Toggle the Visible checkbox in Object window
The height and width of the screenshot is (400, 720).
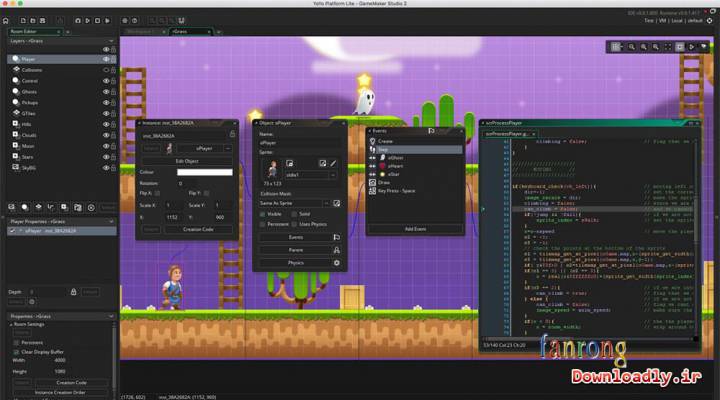(x=263, y=214)
